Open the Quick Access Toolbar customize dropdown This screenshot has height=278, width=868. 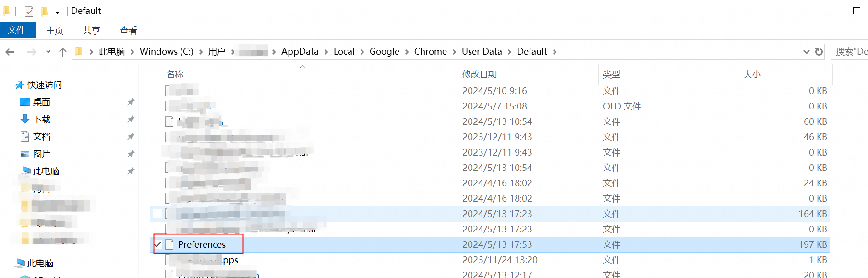pyautogui.click(x=57, y=12)
